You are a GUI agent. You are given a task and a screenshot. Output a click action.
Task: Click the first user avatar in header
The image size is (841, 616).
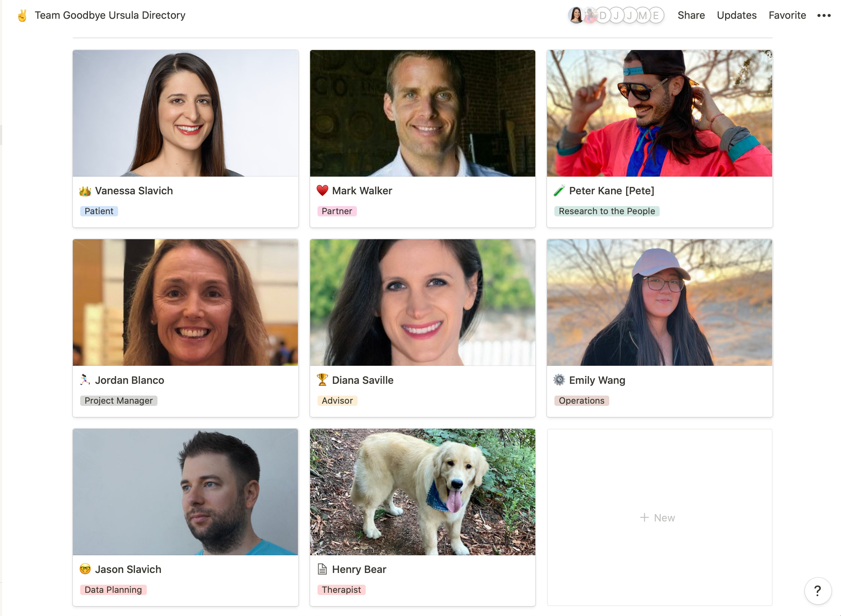tap(576, 15)
